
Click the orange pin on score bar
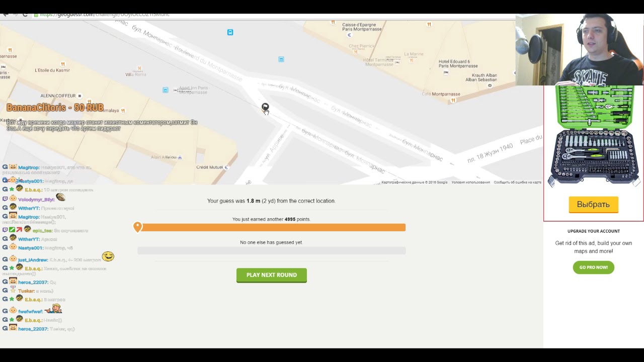click(137, 227)
